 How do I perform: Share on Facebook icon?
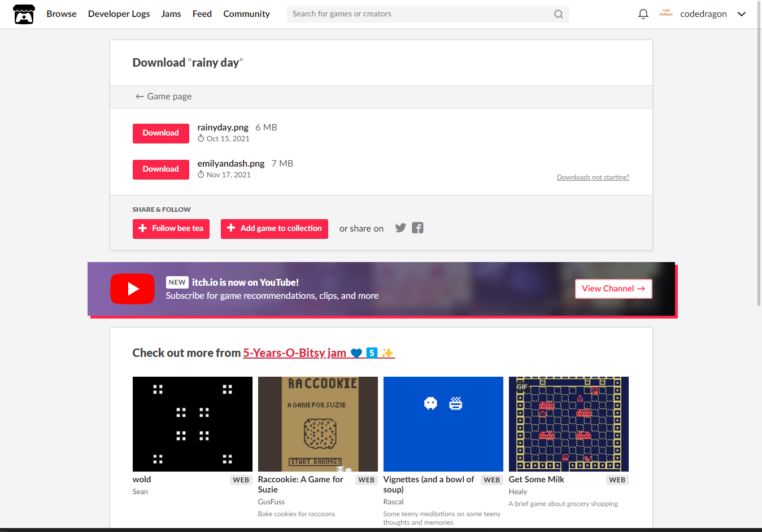[417, 228]
